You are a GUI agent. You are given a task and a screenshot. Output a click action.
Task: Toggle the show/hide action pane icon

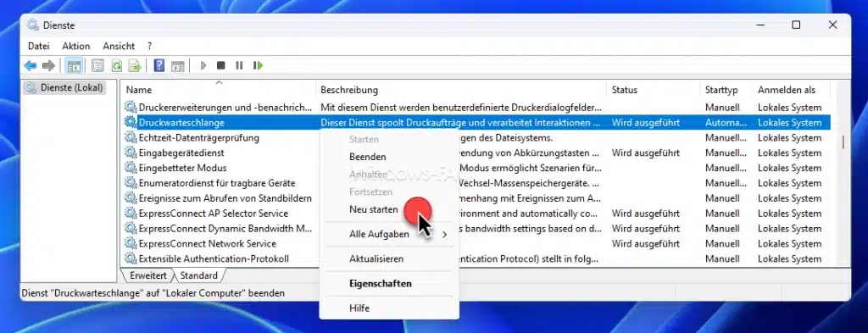tap(177, 66)
